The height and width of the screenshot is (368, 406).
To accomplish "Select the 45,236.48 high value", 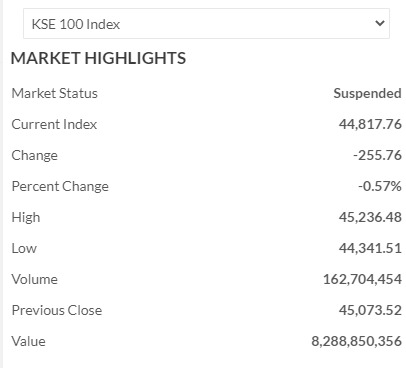I will pyautogui.click(x=370, y=217).
